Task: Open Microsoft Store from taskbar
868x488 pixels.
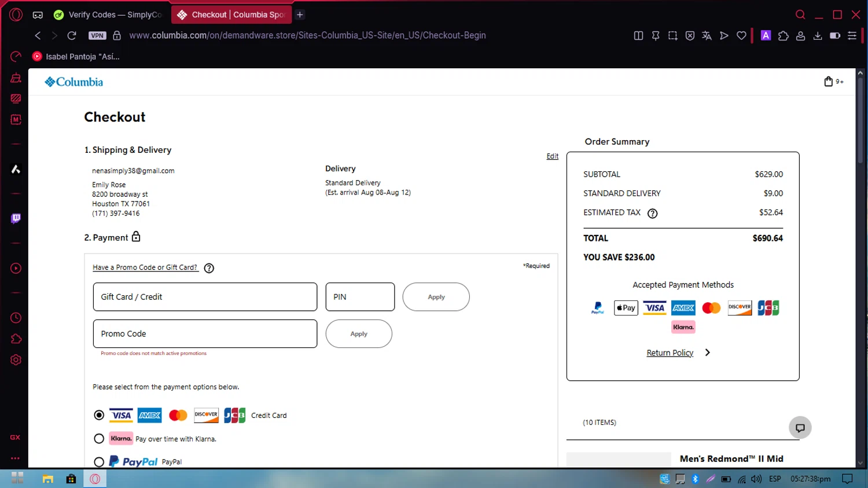Action: 71,479
